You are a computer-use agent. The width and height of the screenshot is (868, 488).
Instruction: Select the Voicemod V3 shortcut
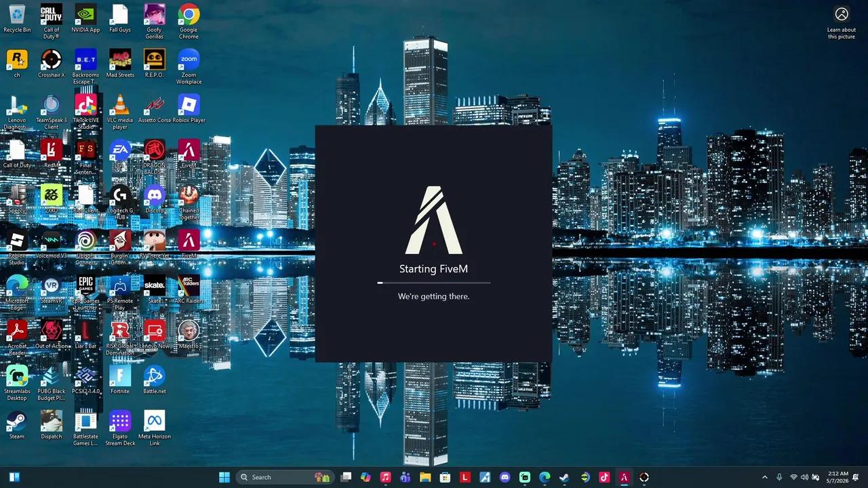(x=52, y=245)
